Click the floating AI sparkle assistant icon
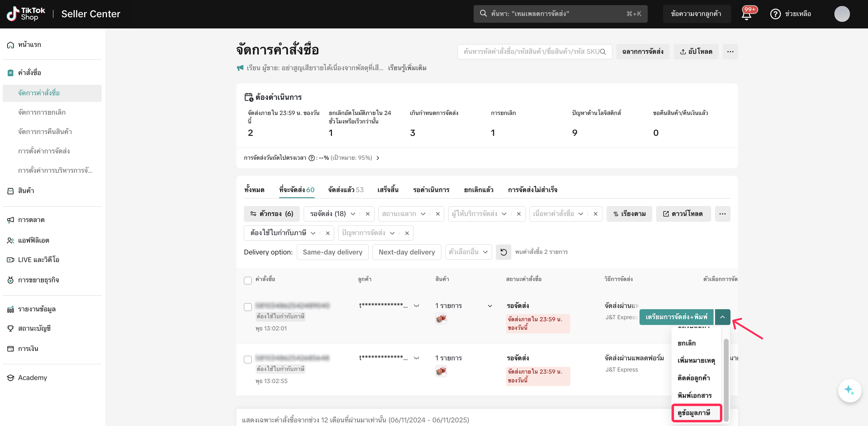 coord(849,391)
